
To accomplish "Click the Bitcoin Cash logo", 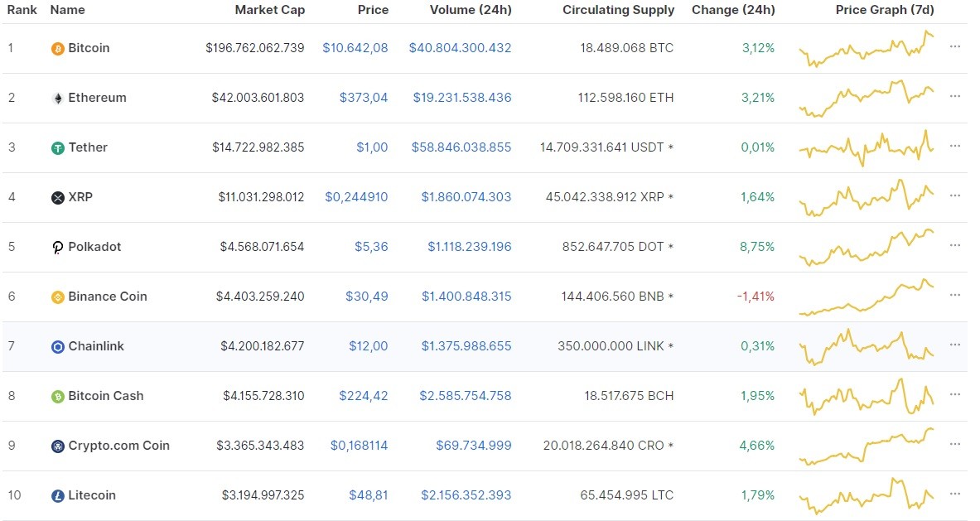I will 56,396.
